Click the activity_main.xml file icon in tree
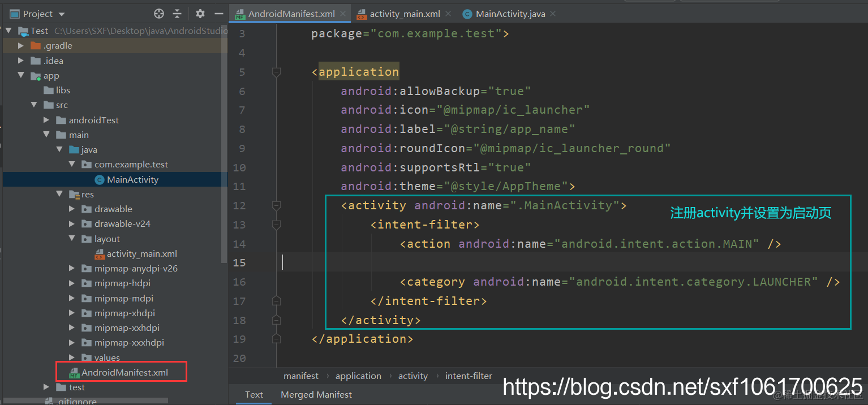 (100, 253)
